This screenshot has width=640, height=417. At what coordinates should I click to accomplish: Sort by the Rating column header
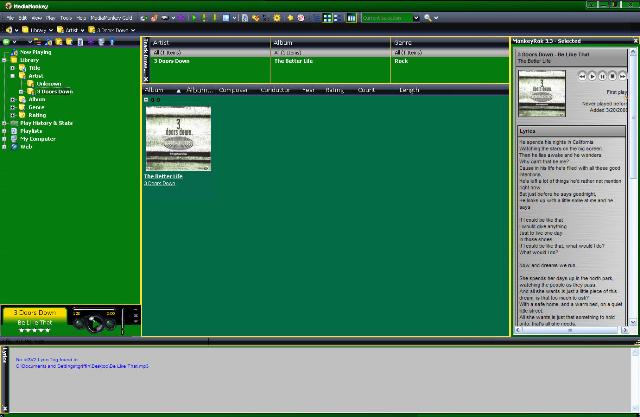334,90
